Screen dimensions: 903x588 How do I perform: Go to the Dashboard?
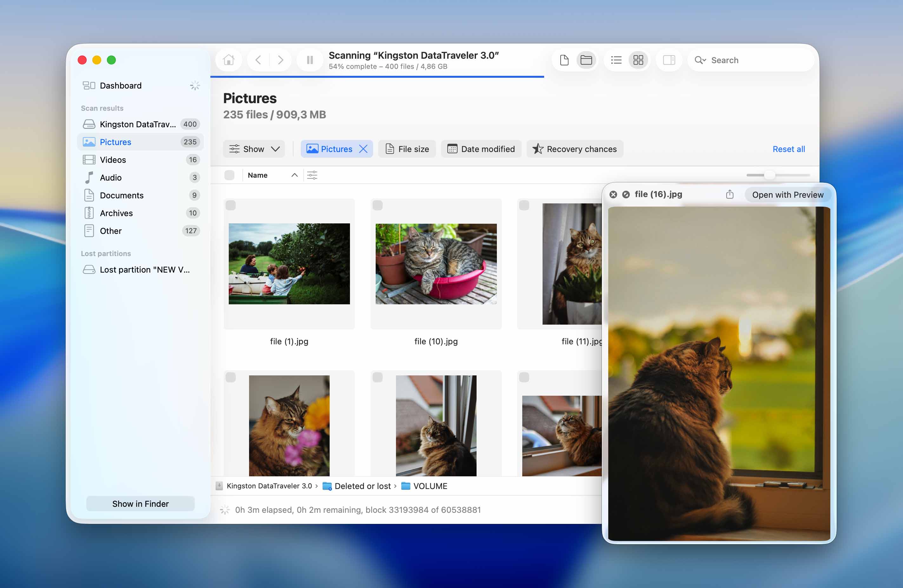120,85
